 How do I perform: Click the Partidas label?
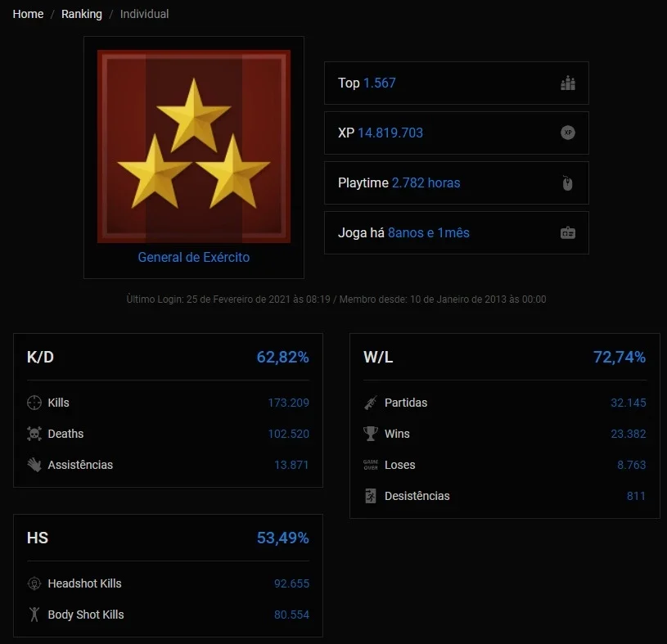406,403
